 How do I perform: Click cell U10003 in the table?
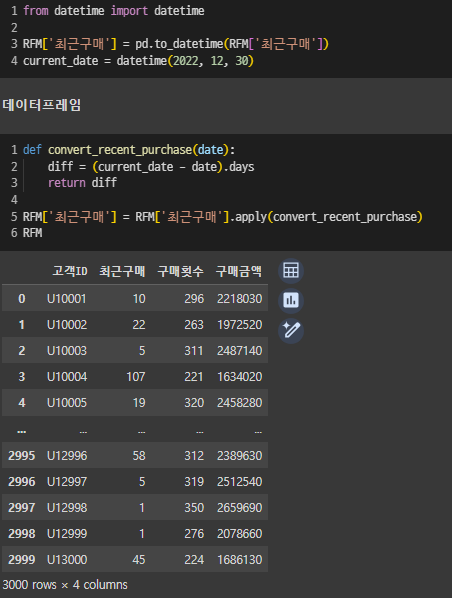[x=67, y=350]
